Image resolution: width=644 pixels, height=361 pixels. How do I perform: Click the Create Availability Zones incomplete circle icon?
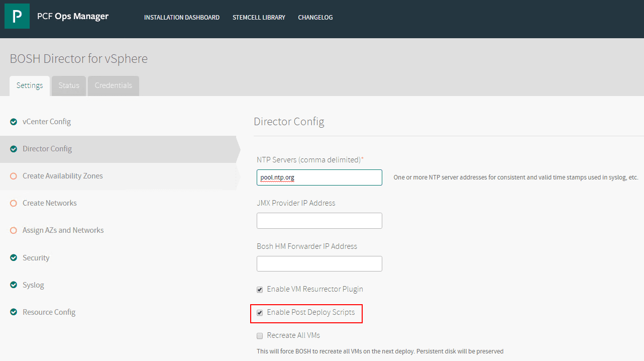tap(14, 176)
